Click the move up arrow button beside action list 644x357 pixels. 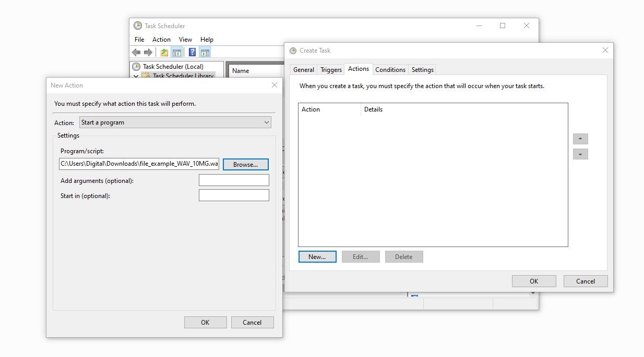tap(580, 139)
